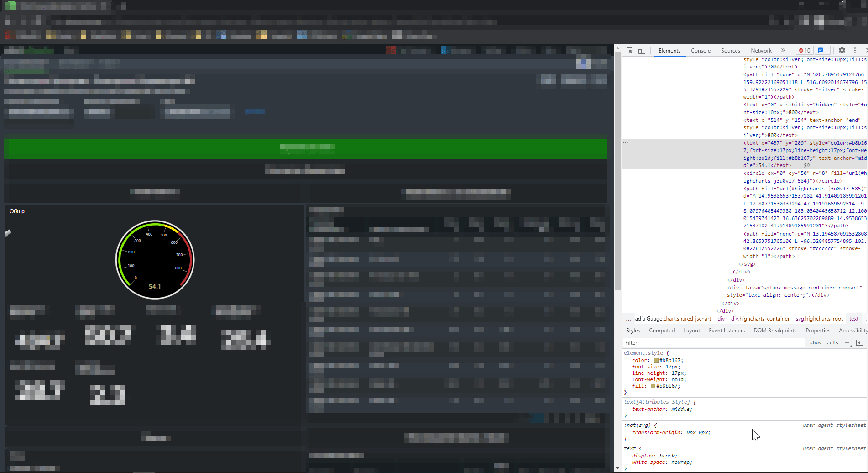Click the #b8b167 color swatch in element.style
The height and width of the screenshot is (473, 868).
click(x=656, y=360)
